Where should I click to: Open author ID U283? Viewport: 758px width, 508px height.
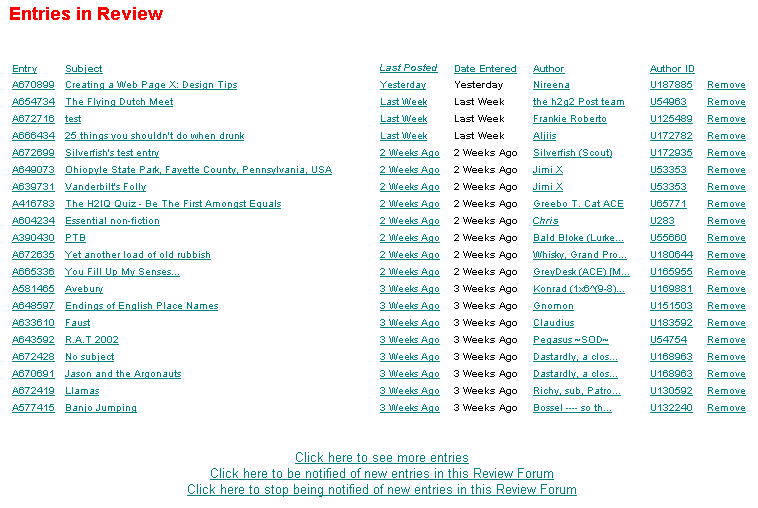[x=662, y=220]
